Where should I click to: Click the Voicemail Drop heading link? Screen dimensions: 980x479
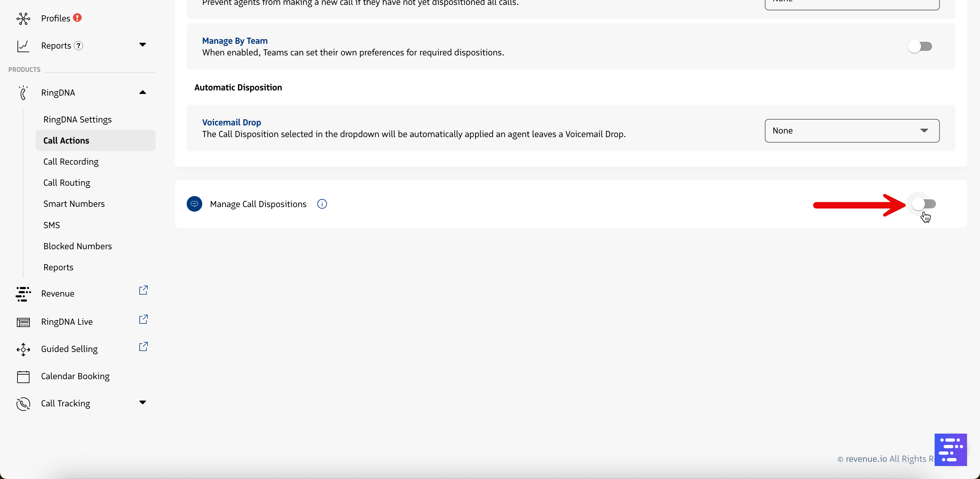231,123
